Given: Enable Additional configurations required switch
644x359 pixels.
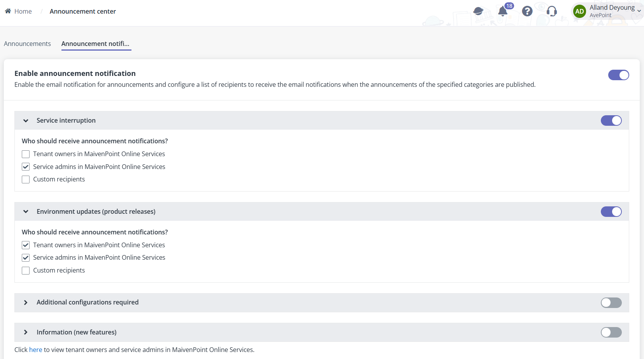Looking at the screenshot, I should tap(611, 303).
